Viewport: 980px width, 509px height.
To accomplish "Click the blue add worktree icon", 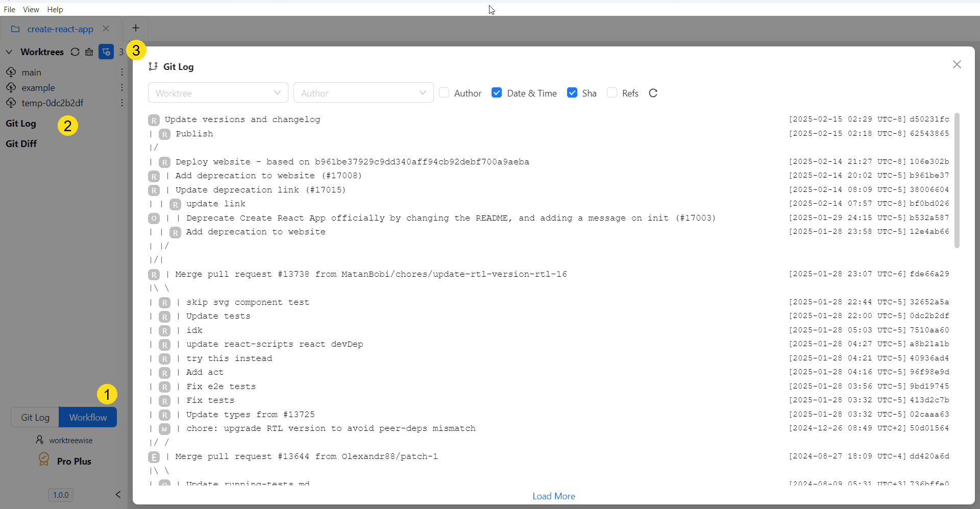I will coord(106,52).
